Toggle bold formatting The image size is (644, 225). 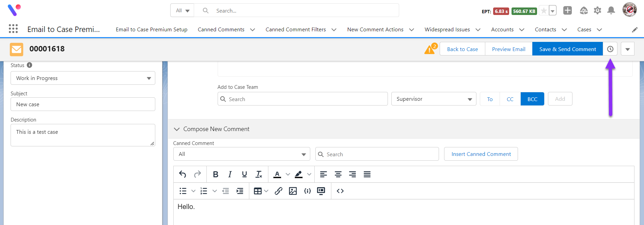pyautogui.click(x=216, y=174)
